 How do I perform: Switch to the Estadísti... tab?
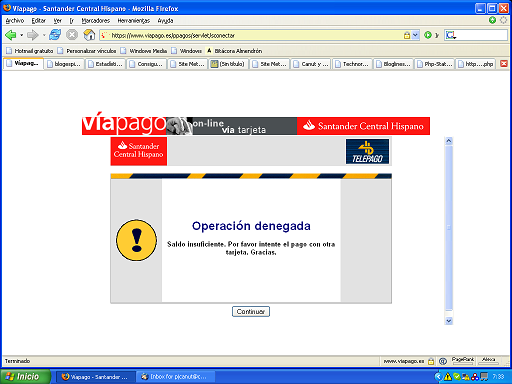pyautogui.click(x=105, y=64)
